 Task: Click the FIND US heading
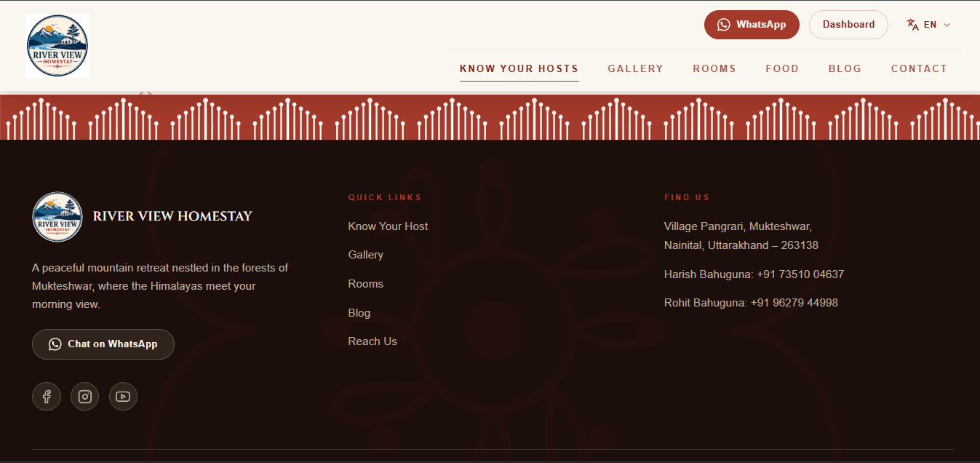[687, 197]
